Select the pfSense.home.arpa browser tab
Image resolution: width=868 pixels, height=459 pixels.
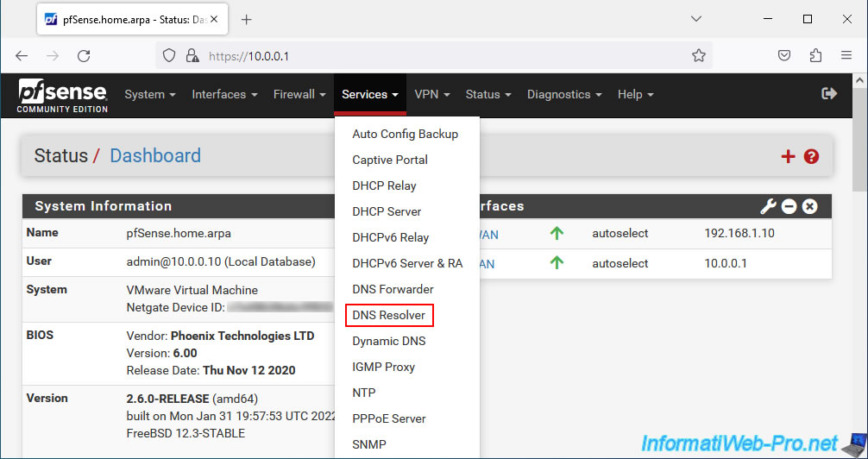pos(132,19)
